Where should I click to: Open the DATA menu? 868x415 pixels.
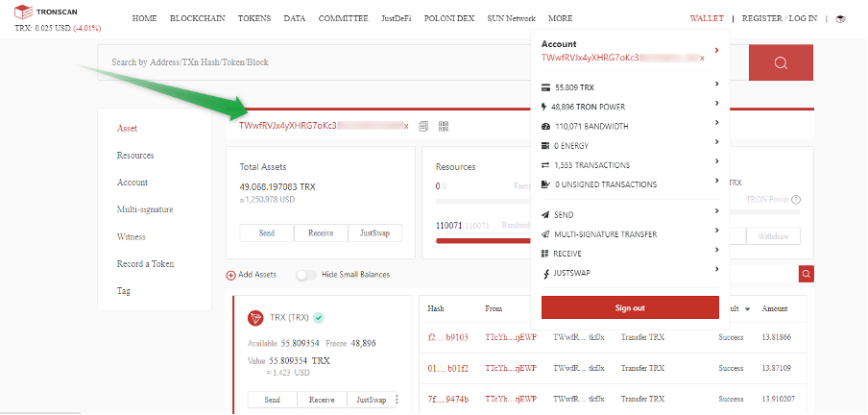coord(295,18)
